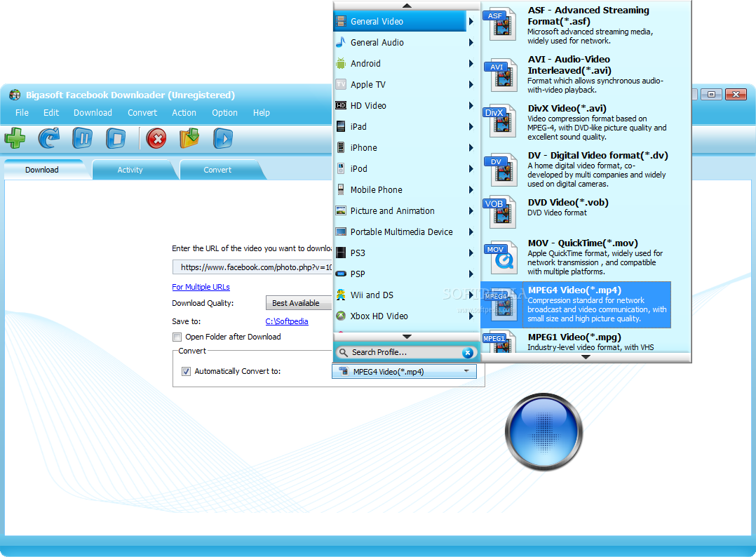Click the MPEG1 format file icon
Image resolution: width=756 pixels, height=557 pixels.
[x=501, y=342]
